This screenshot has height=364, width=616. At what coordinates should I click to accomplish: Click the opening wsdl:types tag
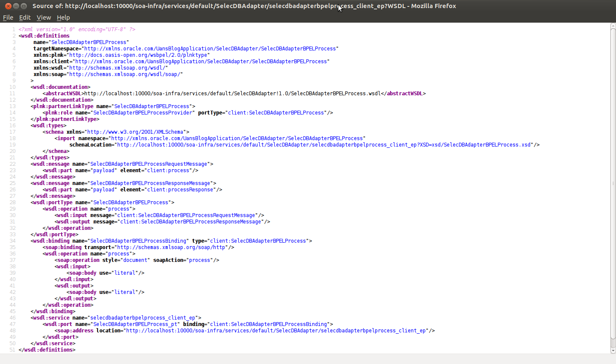pos(48,126)
